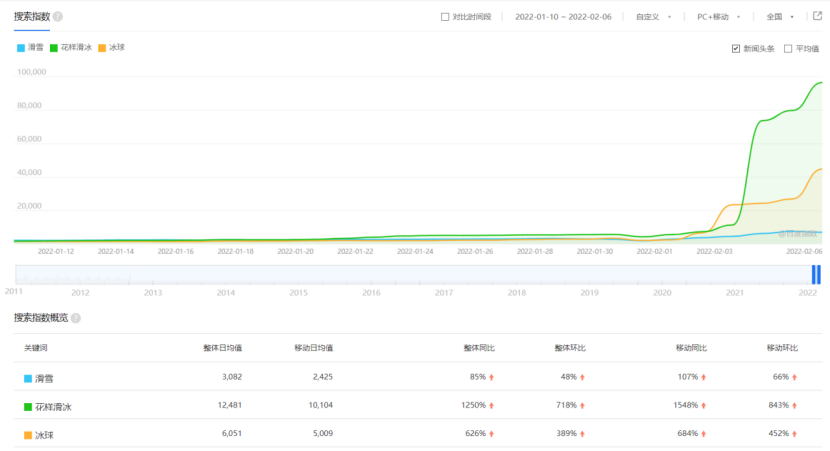The image size is (830, 451).
Task: Expand the 全国 region dropdown
Action: pyautogui.click(x=780, y=17)
